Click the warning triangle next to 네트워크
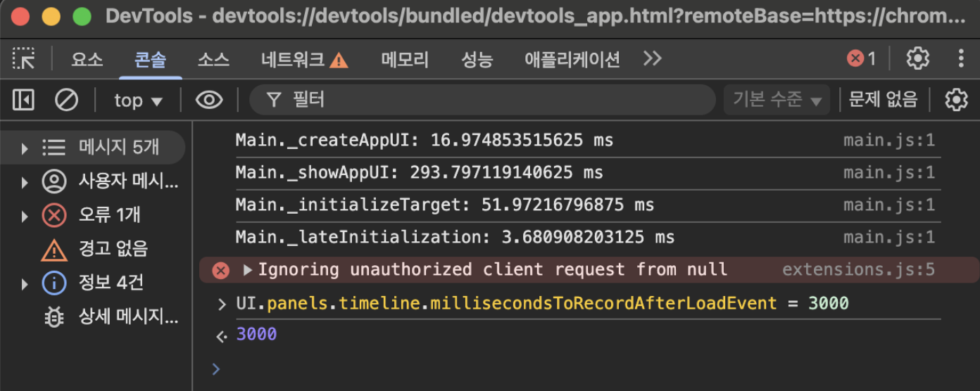The width and height of the screenshot is (980, 391). point(339,60)
